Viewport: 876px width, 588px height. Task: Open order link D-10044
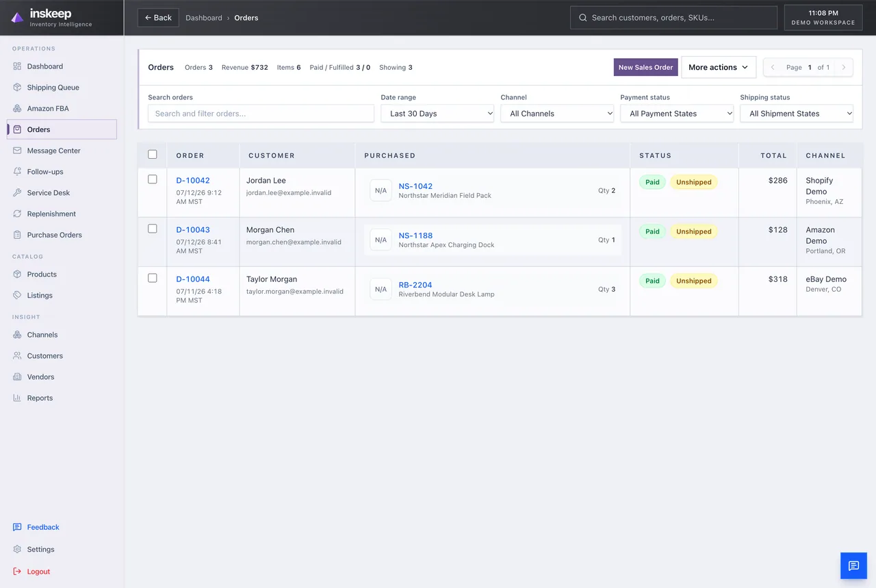tap(193, 279)
